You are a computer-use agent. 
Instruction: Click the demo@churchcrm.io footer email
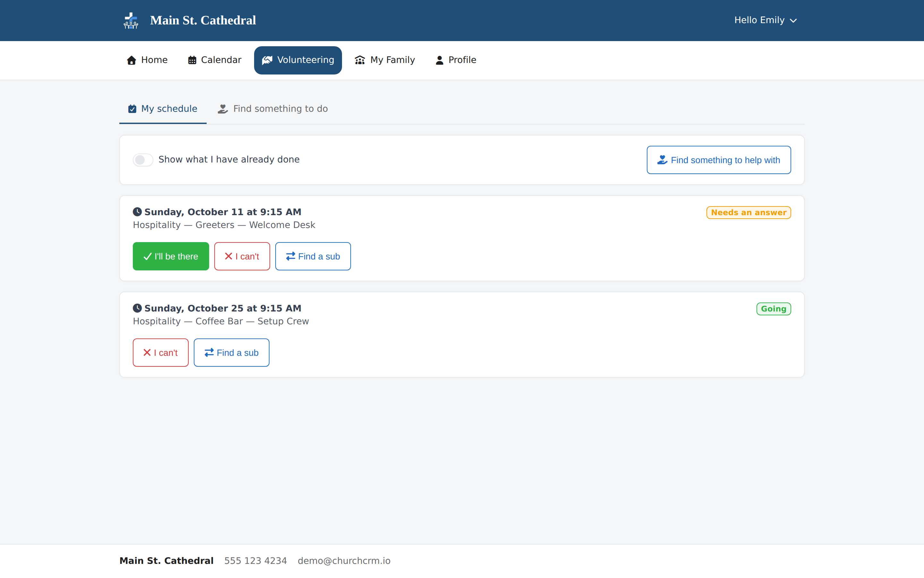(x=344, y=561)
